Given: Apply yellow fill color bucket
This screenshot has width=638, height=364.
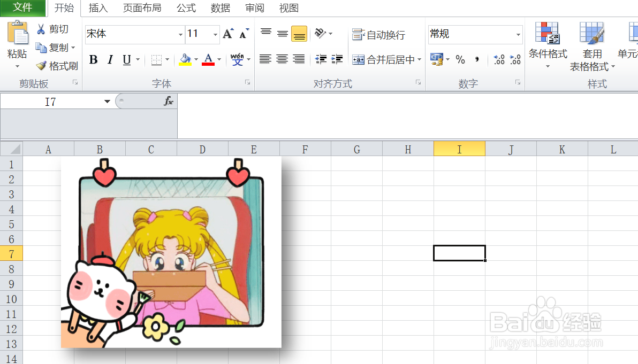Looking at the screenshot, I should [185, 60].
